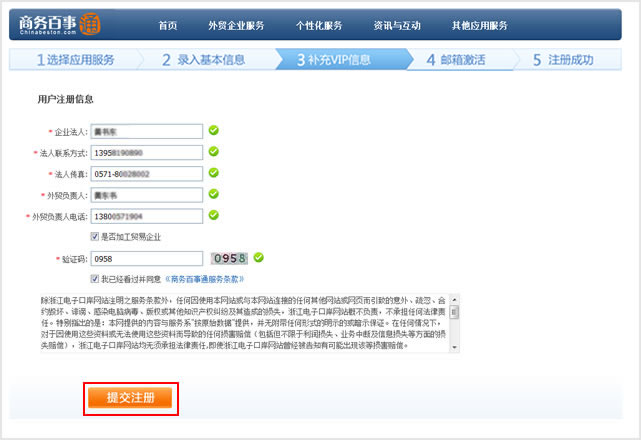Click the green checkmark beside 企业法人 field

pos(214,130)
